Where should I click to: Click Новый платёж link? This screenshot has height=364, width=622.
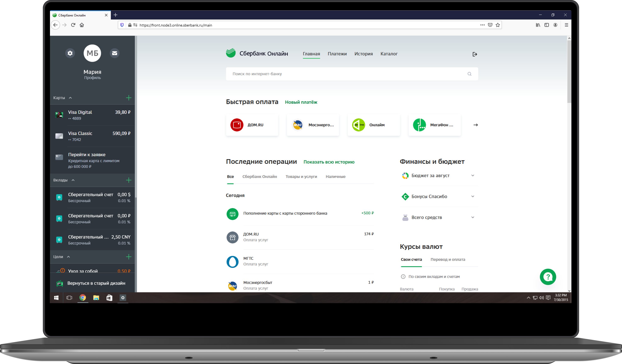(x=301, y=102)
